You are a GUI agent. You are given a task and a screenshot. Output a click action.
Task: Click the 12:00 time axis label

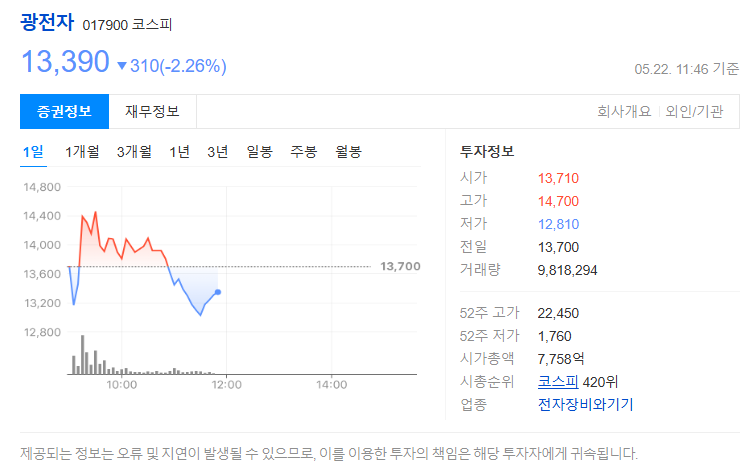pos(226,385)
